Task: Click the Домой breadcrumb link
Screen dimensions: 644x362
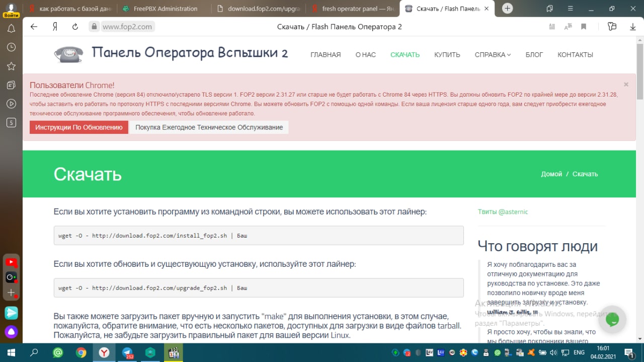Action: point(551,174)
